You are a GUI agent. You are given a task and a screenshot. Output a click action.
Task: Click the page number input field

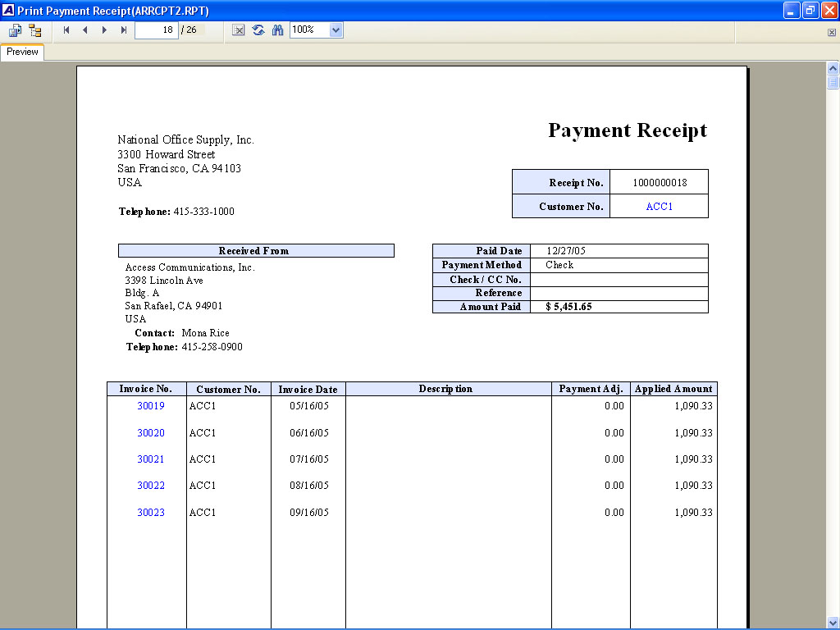[x=156, y=30]
